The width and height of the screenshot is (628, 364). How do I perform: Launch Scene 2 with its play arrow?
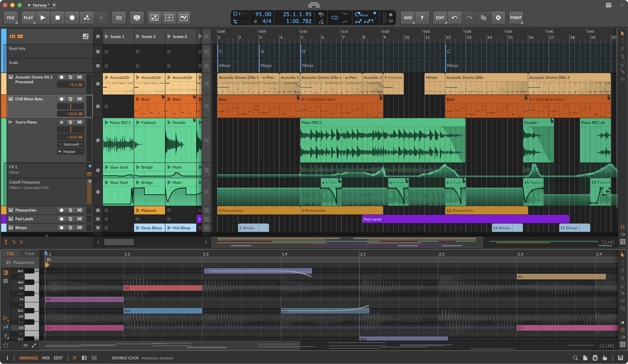click(x=138, y=36)
